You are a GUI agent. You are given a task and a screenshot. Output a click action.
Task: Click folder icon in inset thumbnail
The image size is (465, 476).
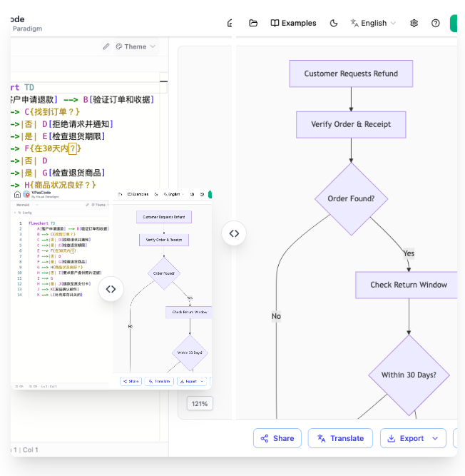pyautogui.click(x=120, y=194)
